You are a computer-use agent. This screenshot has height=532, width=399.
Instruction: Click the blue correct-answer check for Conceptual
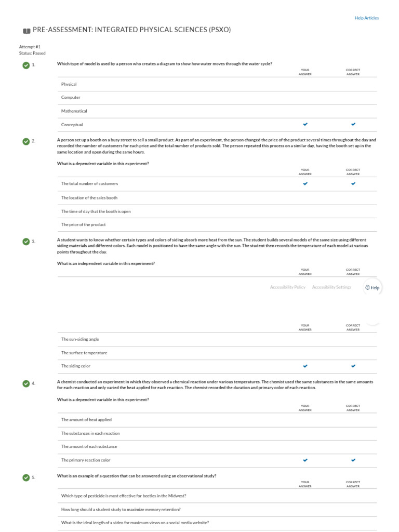point(353,124)
